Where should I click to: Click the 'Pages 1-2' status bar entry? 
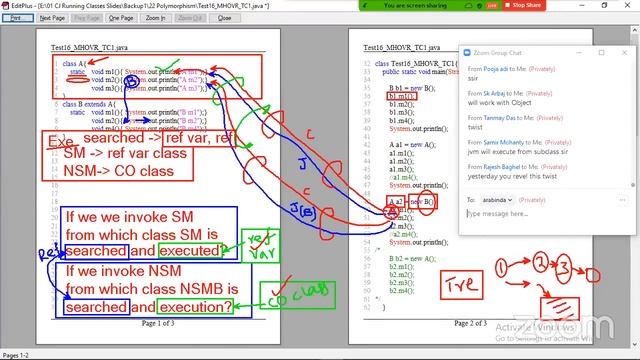click(16, 356)
